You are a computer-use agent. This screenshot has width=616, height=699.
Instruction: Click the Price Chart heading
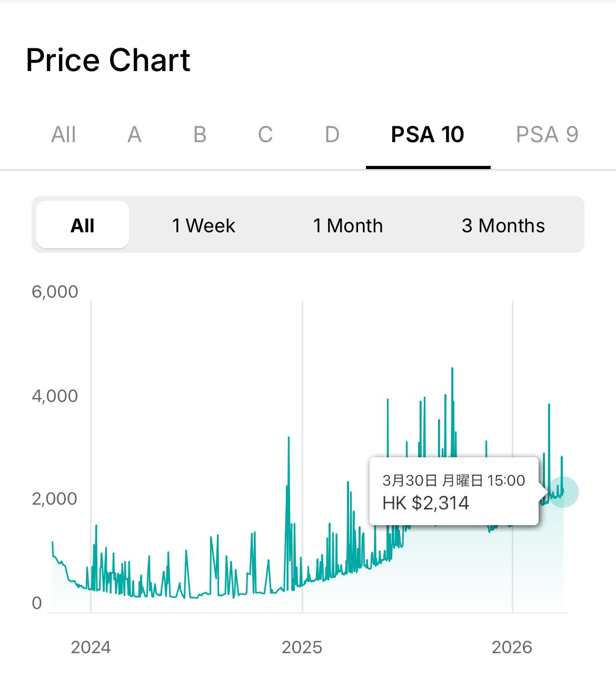point(108,60)
